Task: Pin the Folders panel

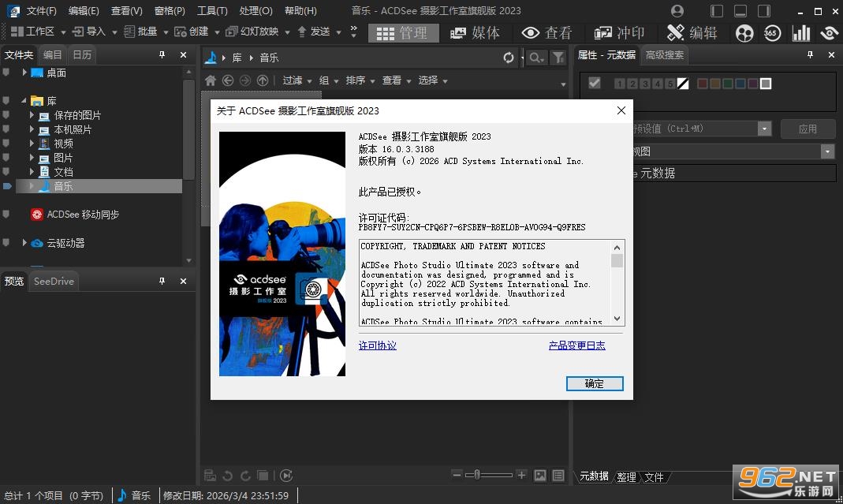Action: point(162,55)
